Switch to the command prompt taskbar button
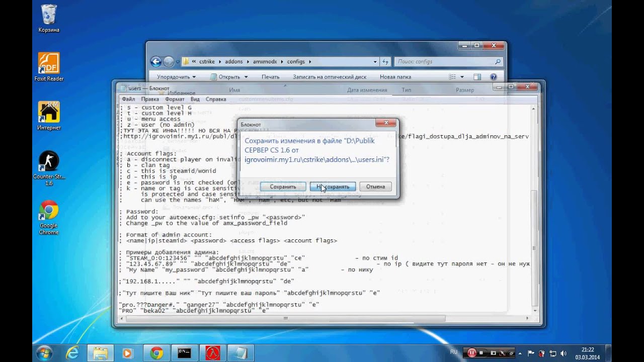 click(x=185, y=353)
